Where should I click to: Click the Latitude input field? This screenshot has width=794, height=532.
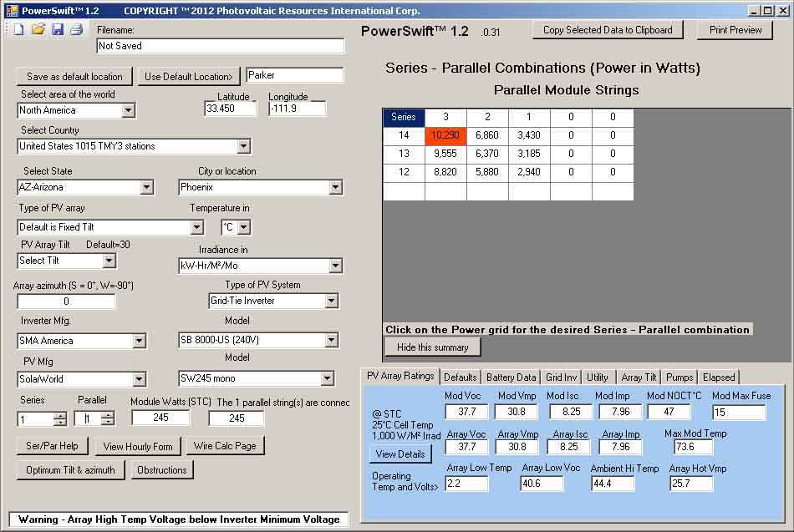(x=231, y=109)
